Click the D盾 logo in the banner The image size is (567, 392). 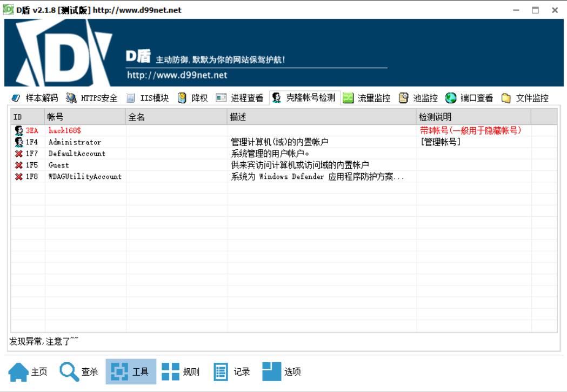coord(63,53)
